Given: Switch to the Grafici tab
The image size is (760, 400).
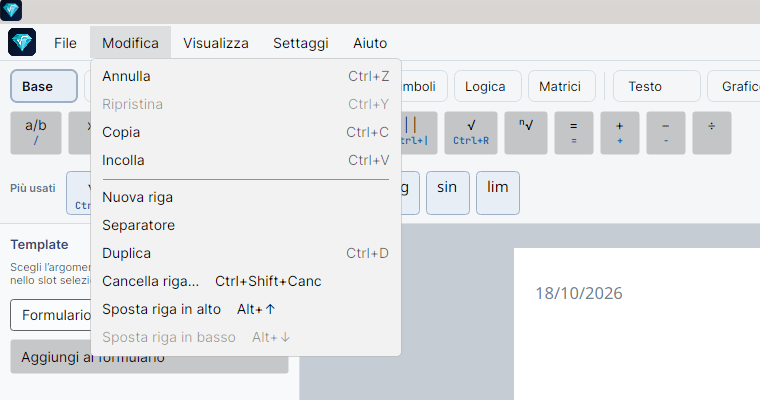Looking at the screenshot, I should point(734,86).
